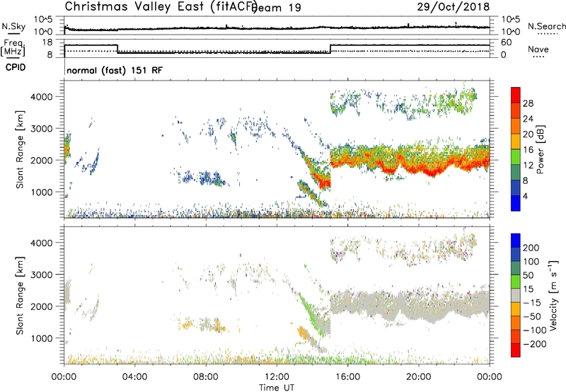
Task: Click the "CPID" label
Action: coord(16,67)
